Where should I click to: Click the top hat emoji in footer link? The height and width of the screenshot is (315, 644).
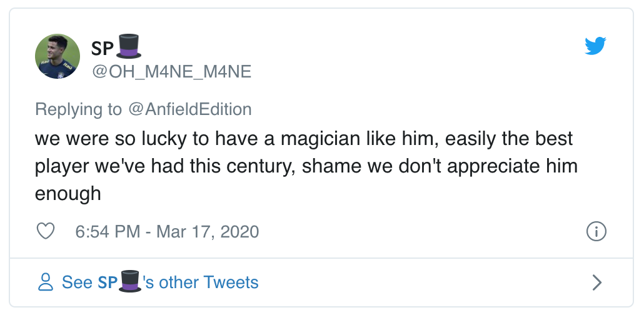tap(129, 282)
